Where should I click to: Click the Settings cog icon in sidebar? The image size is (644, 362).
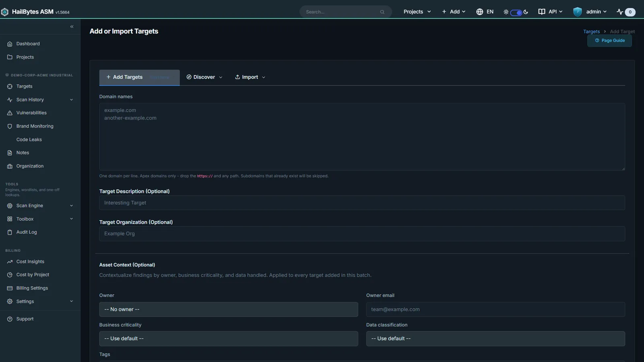[10, 301]
